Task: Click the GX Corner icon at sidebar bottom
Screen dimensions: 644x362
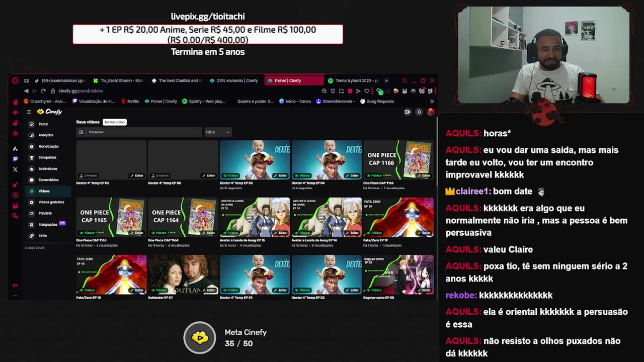Action: pos(15,285)
